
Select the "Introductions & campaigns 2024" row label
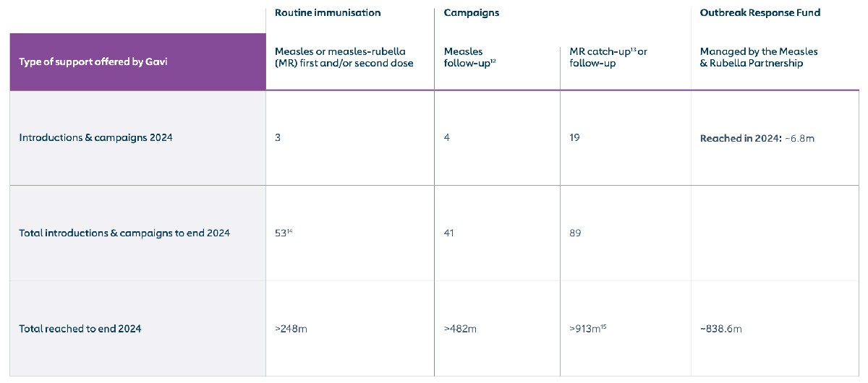coord(95,137)
